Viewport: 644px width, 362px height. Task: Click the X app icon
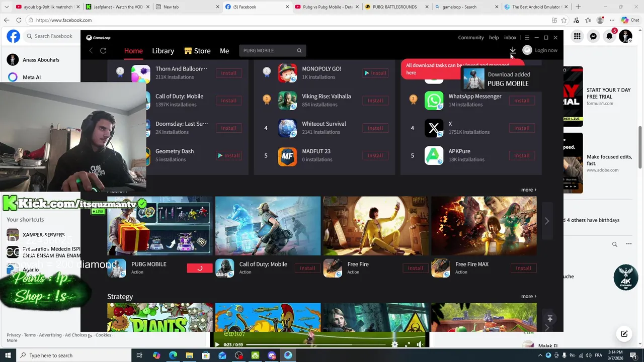(x=434, y=128)
